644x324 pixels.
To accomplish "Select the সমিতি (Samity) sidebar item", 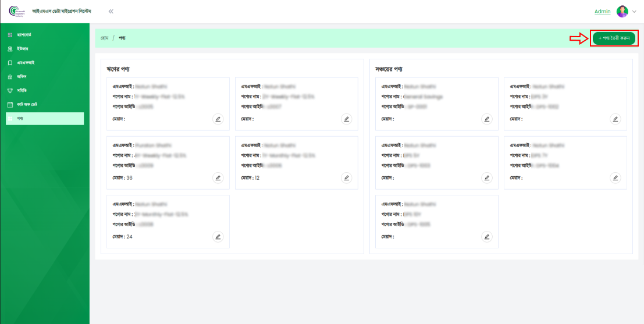I will [22, 91].
